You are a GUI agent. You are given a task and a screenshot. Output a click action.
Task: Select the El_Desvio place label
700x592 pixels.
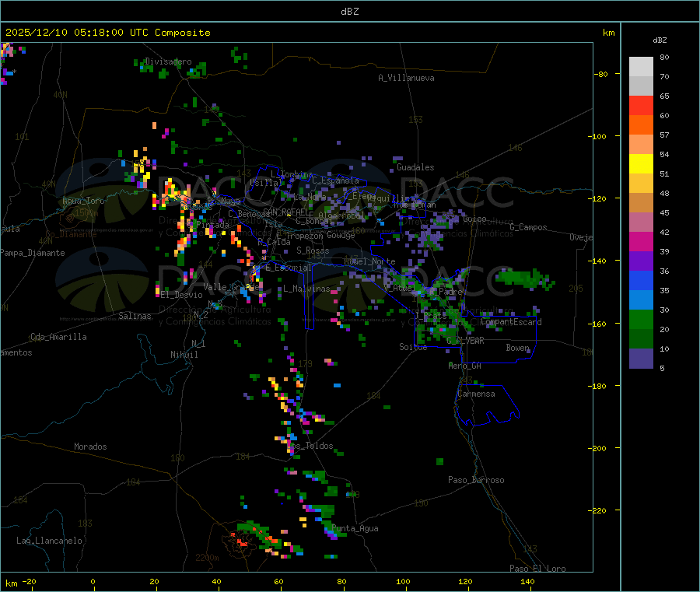point(182,295)
